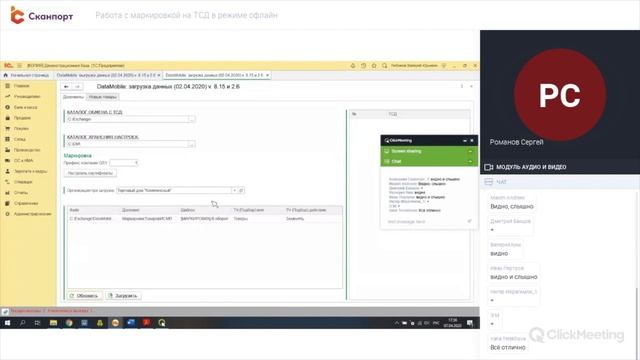Open the more options dots of the form
The width and height of the screenshot is (640, 360).
point(462,87)
